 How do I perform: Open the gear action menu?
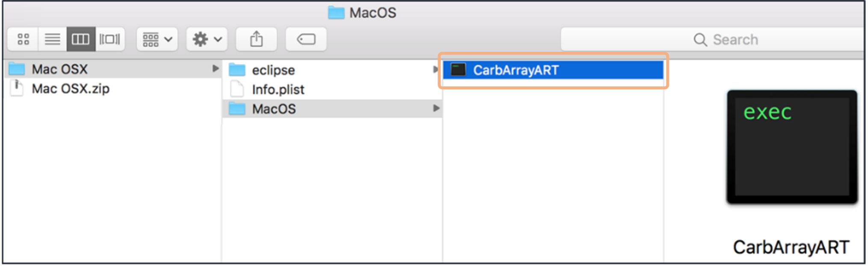pyautogui.click(x=207, y=39)
